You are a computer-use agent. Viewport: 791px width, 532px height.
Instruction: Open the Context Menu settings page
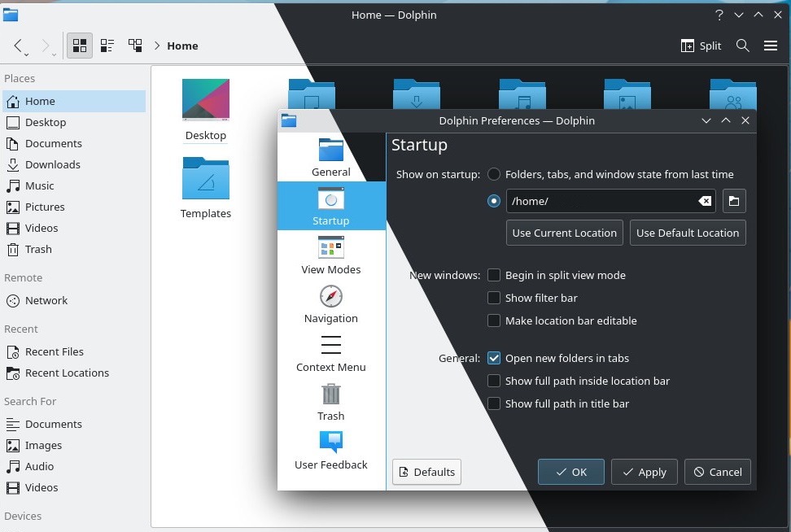pyautogui.click(x=331, y=352)
